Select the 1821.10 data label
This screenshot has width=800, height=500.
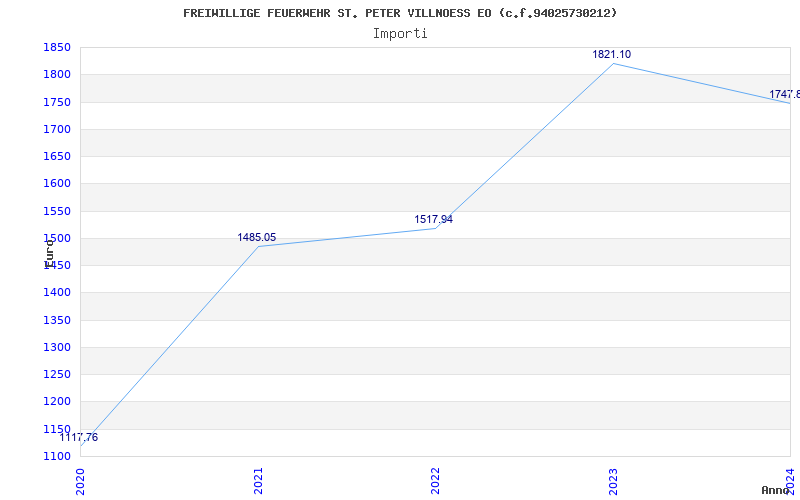(x=611, y=55)
